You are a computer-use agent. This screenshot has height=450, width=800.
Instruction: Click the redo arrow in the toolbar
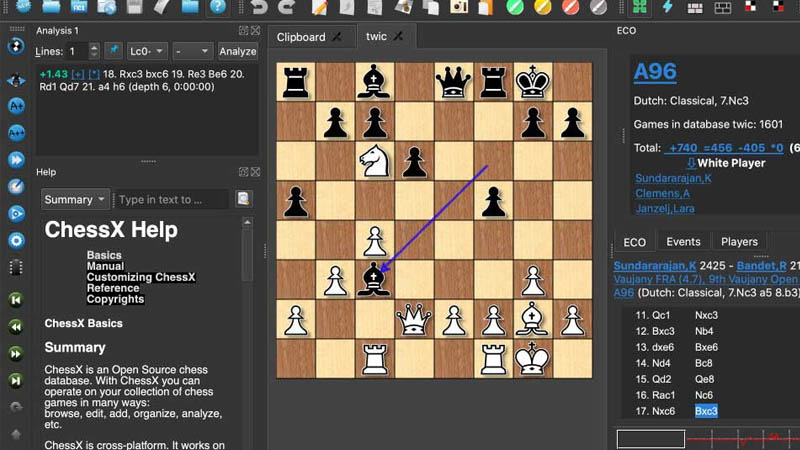[x=286, y=7]
